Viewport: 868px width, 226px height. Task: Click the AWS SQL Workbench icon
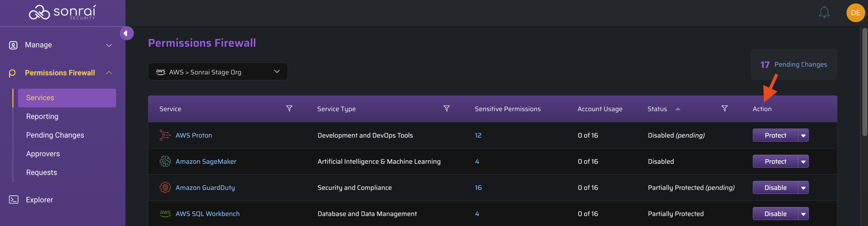165,214
